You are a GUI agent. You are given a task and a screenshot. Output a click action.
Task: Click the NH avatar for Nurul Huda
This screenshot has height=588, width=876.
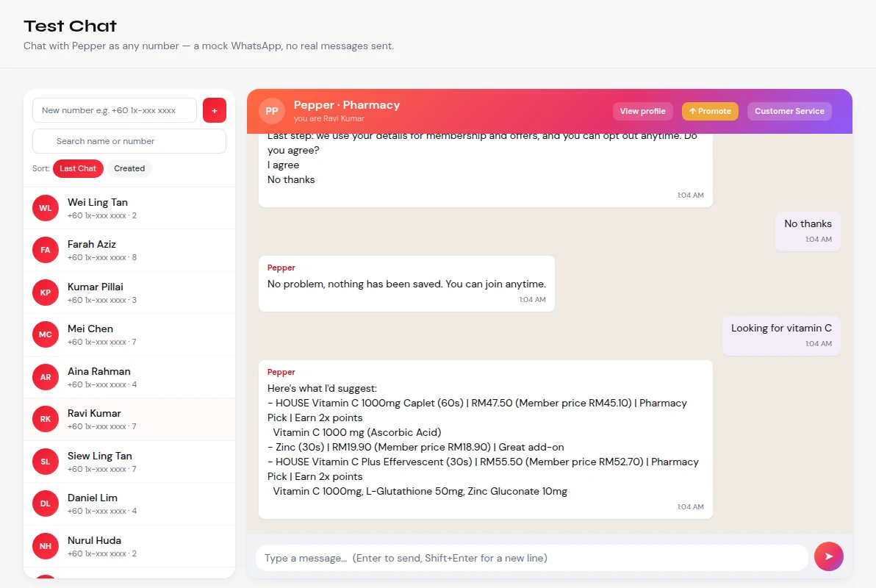(x=46, y=545)
